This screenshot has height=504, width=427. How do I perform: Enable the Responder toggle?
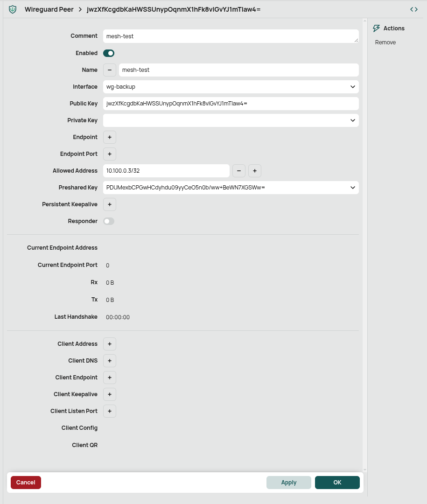point(109,221)
